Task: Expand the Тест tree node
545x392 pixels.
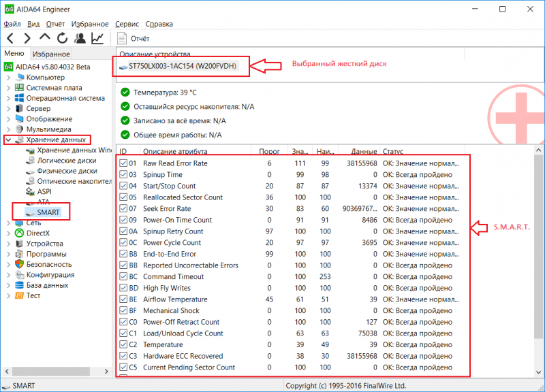Action: [x=9, y=296]
